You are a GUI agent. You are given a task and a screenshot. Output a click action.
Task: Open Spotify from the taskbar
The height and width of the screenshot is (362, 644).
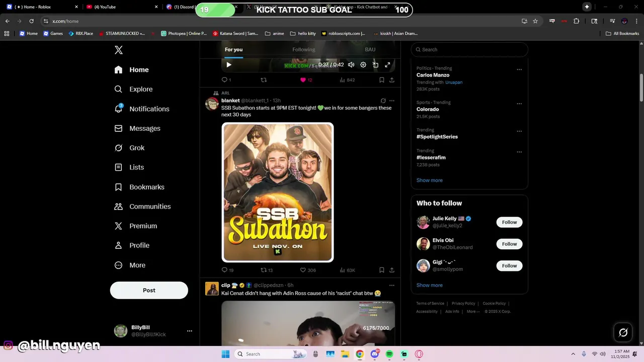click(x=389, y=354)
